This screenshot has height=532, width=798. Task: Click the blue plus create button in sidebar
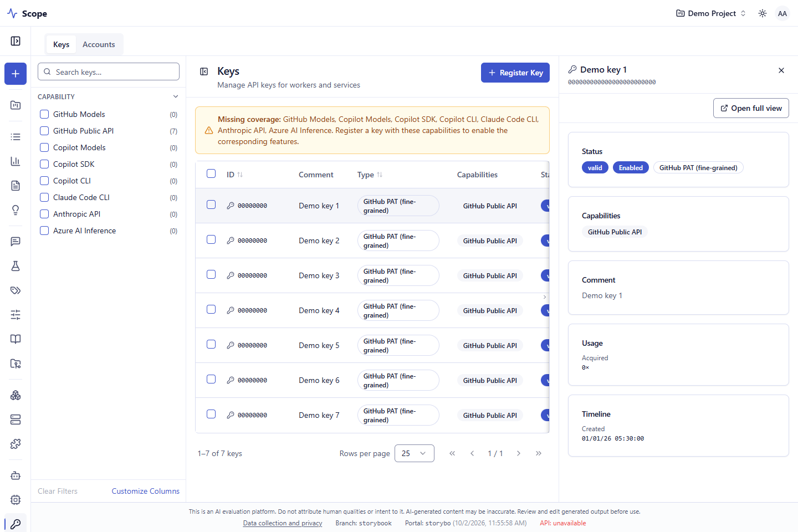(16, 74)
